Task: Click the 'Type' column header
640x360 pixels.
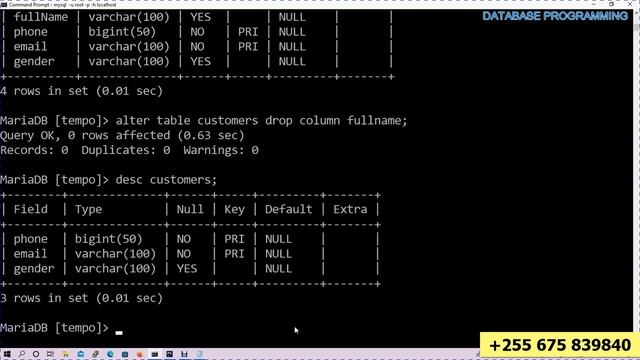Action: pos(88,209)
